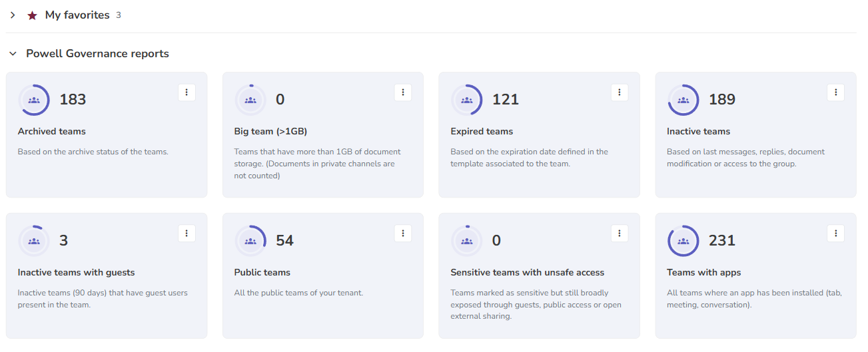The width and height of the screenshot is (868, 352).
Task: Click the 54 count on Public teams
Action: (x=284, y=241)
